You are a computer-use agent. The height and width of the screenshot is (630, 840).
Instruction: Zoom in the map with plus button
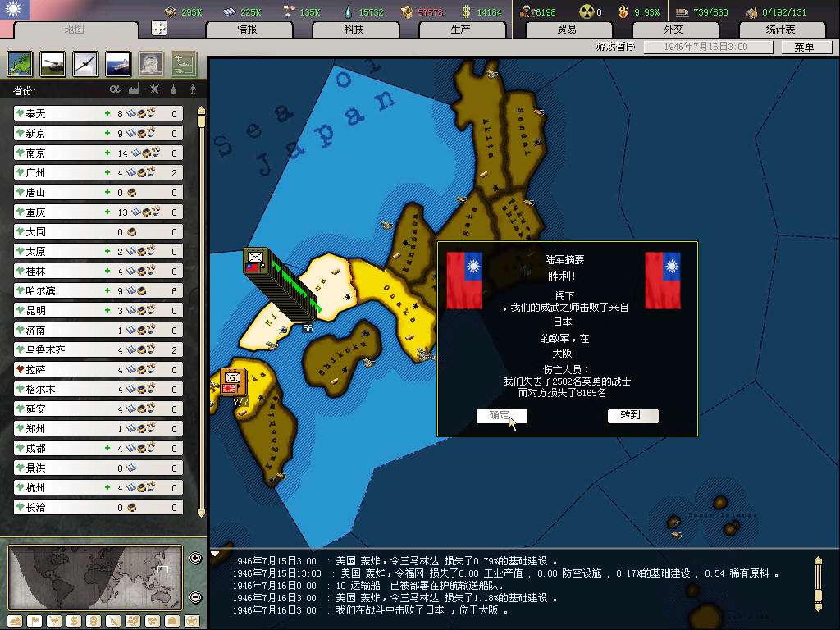coord(195,559)
